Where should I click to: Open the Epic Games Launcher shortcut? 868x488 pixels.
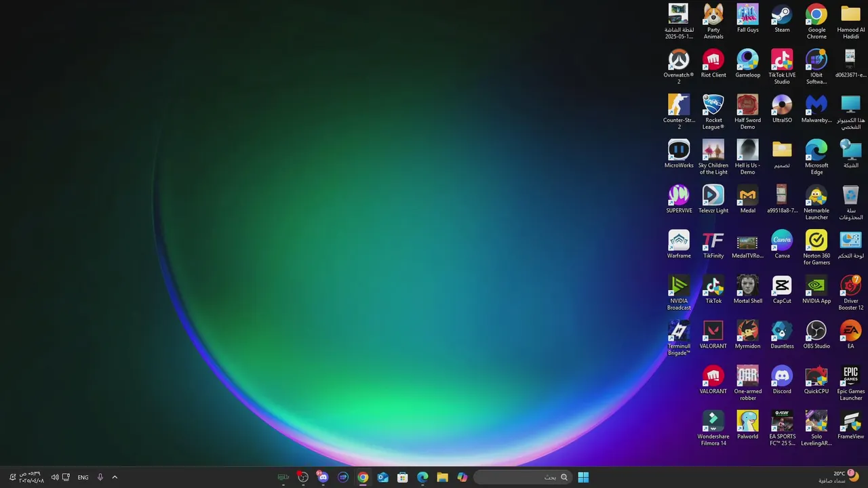850,383
